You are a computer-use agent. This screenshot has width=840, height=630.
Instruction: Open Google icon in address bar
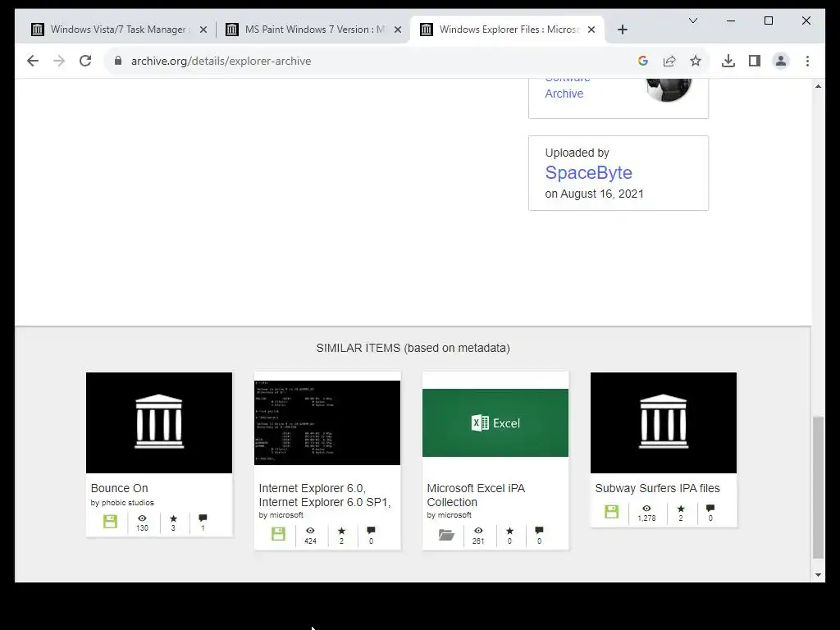643,61
